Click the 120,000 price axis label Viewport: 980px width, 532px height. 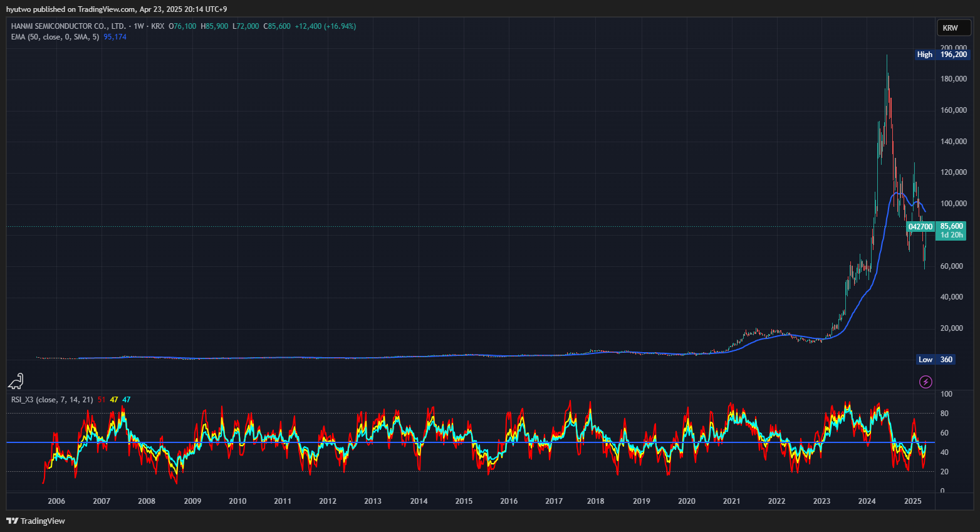[954, 172]
